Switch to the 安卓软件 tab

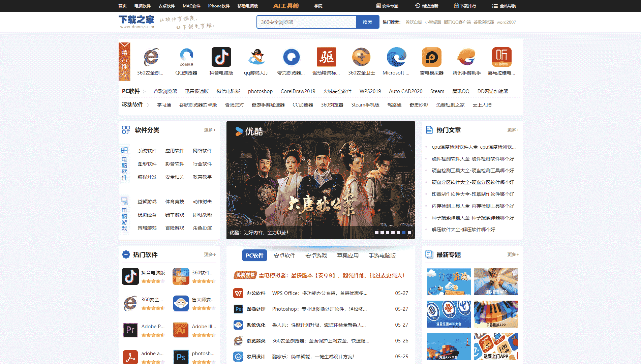pyautogui.click(x=284, y=255)
